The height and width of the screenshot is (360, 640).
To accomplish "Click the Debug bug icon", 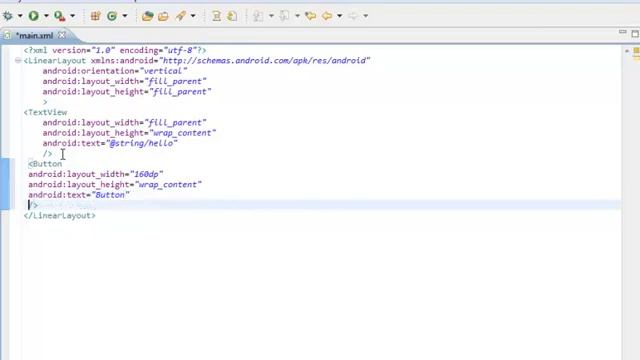I will (x=8, y=16).
